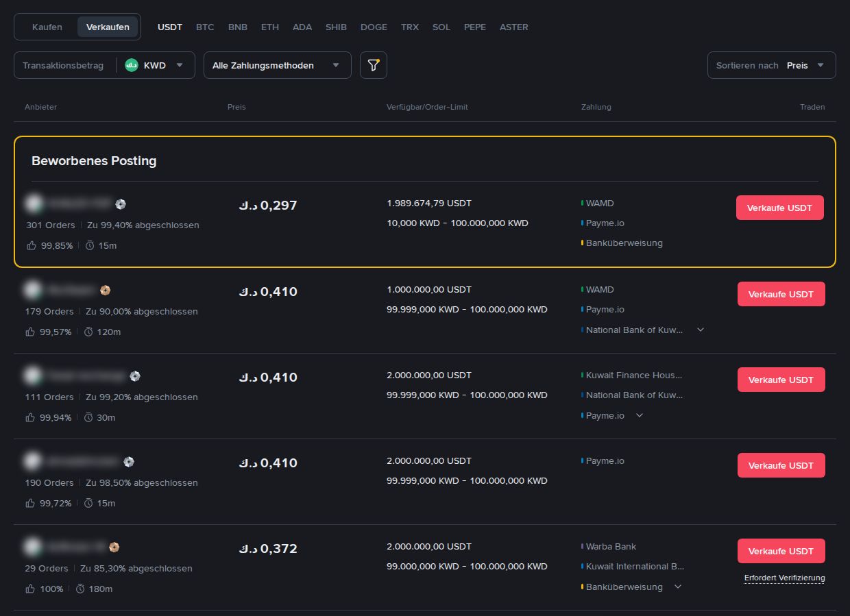Expand payment methods next to Banküberweisung in 29 Orders row
Viewport: 850px width, 616px height.
point(678,587)
